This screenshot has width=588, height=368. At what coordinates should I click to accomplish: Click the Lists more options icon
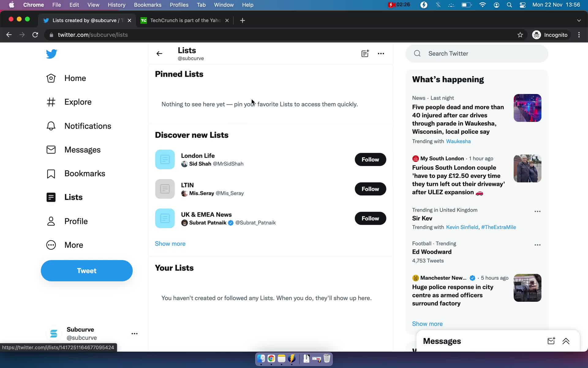381,53
